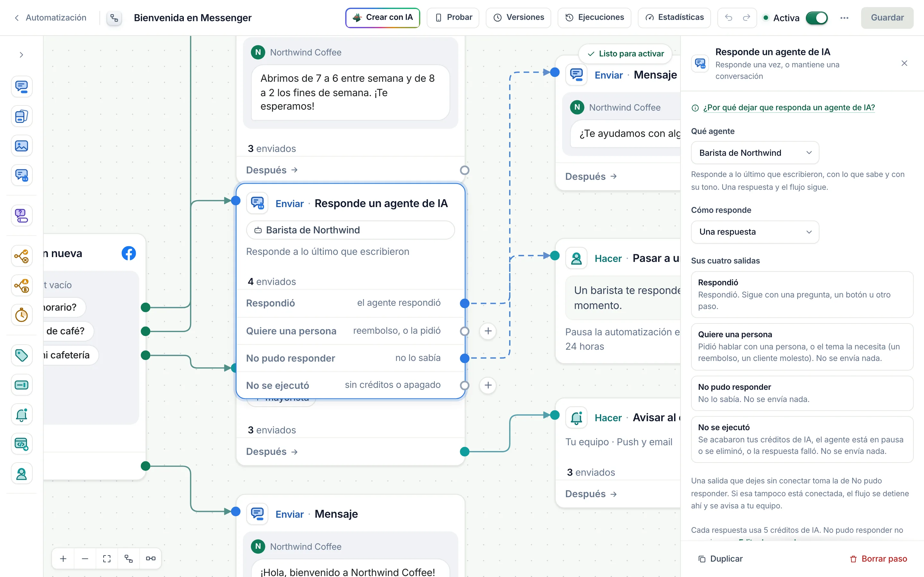Click the Crear con IA button

pos(382,18)
